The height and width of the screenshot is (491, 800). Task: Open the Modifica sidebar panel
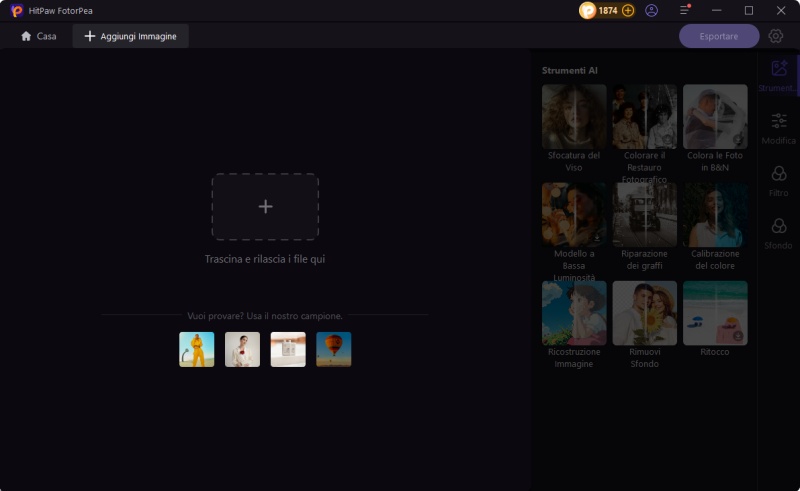[x=778, y=127]
